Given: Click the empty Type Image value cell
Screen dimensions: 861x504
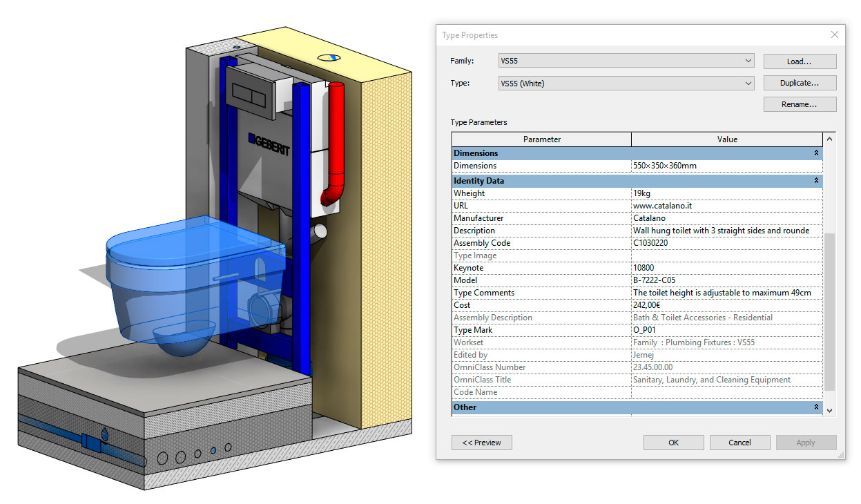Looking at the screenshot, I should [727, 255].
